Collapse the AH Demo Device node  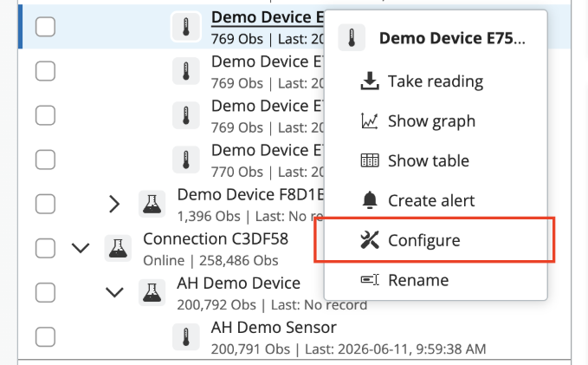(114, 292)
